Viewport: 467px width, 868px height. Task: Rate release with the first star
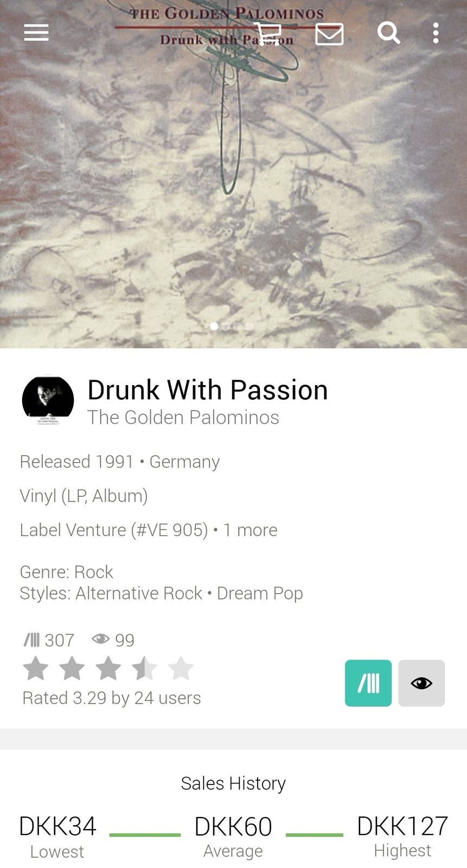[x=36, y=668]
